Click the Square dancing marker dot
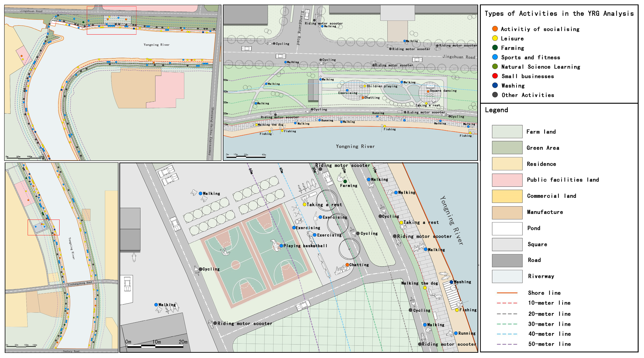This screenshot has height=358, width=644. pos(428,91)
